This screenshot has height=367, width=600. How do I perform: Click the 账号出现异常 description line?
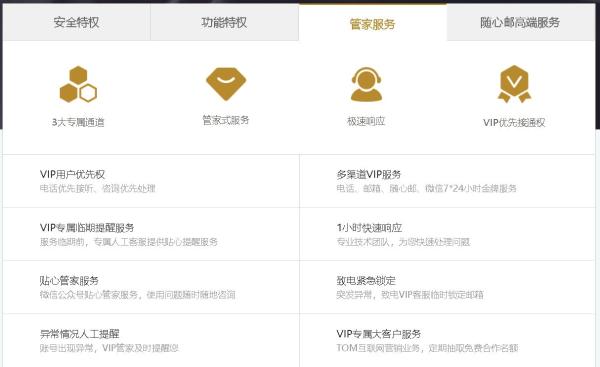point(109,348)
